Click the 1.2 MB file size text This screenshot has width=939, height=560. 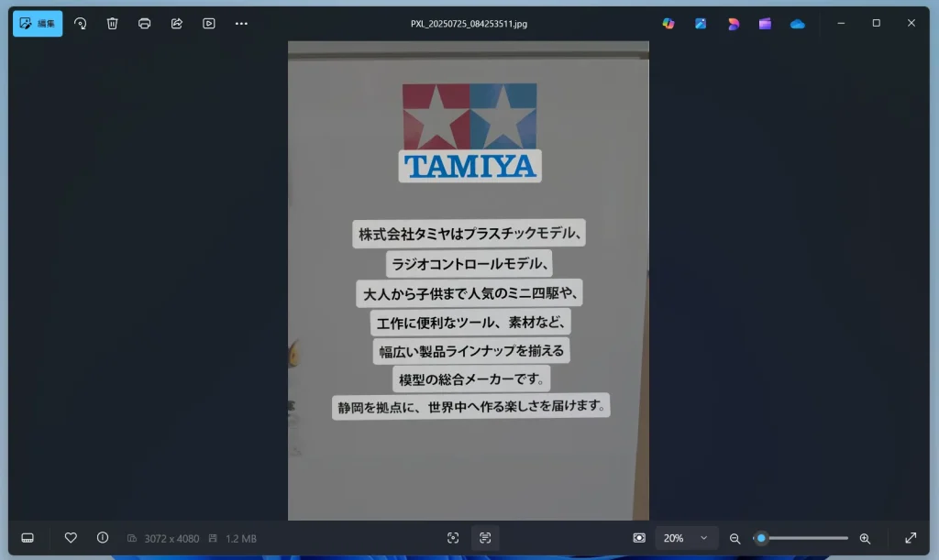pyautogui.click(x=241, y=539)
